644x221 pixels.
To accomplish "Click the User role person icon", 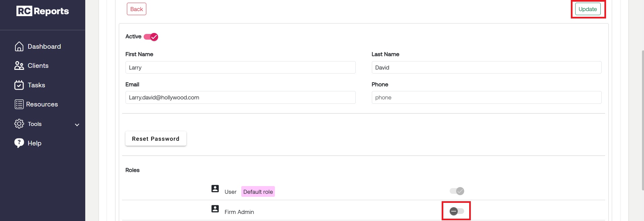I will (x=215, y=188).
